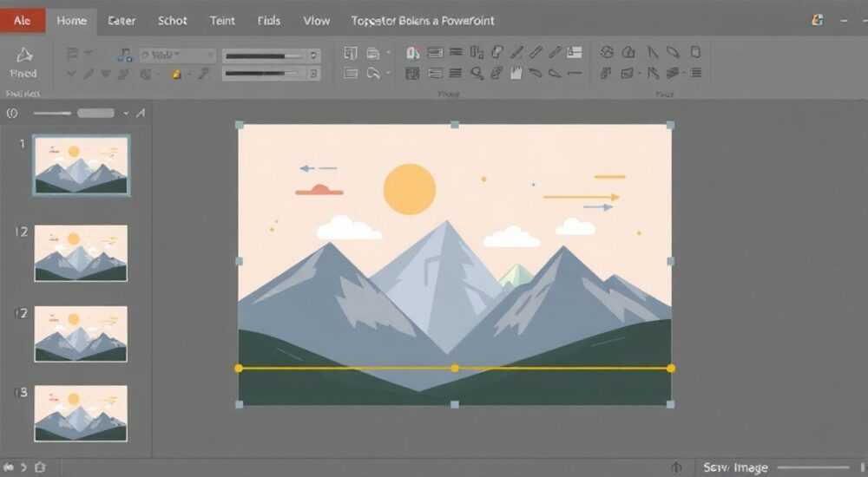This screenshot has width=868, height=477.
Task: Click the box icon in the bottom-left status bar
Action: tap(40, 467)
